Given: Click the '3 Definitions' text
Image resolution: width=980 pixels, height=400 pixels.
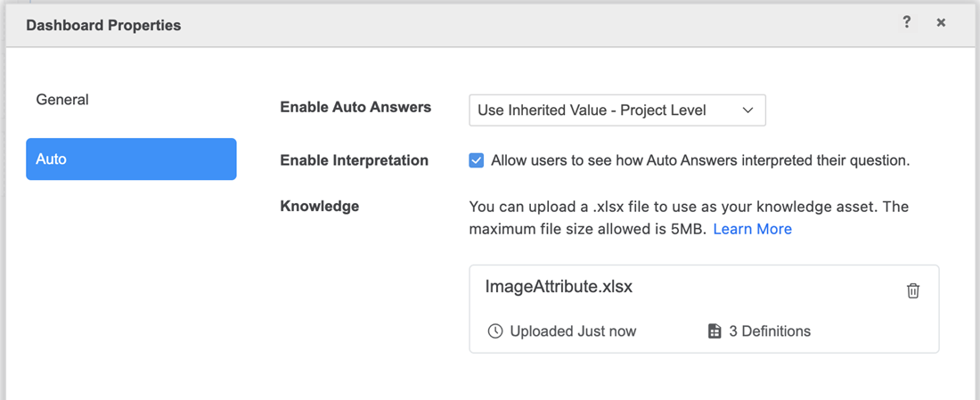Looking at the screenshot, I should click(770, 331).
